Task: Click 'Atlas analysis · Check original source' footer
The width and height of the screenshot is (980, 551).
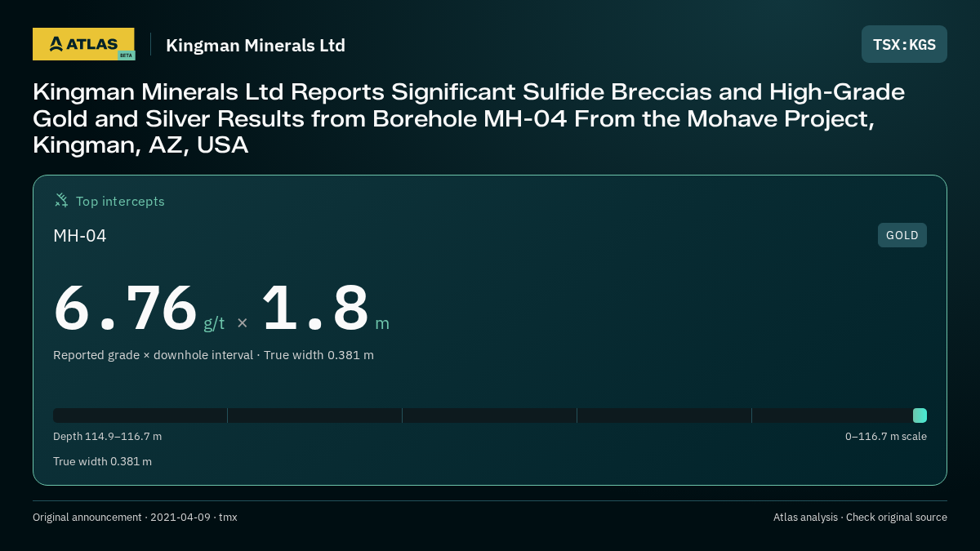Action: coord(860,518)
